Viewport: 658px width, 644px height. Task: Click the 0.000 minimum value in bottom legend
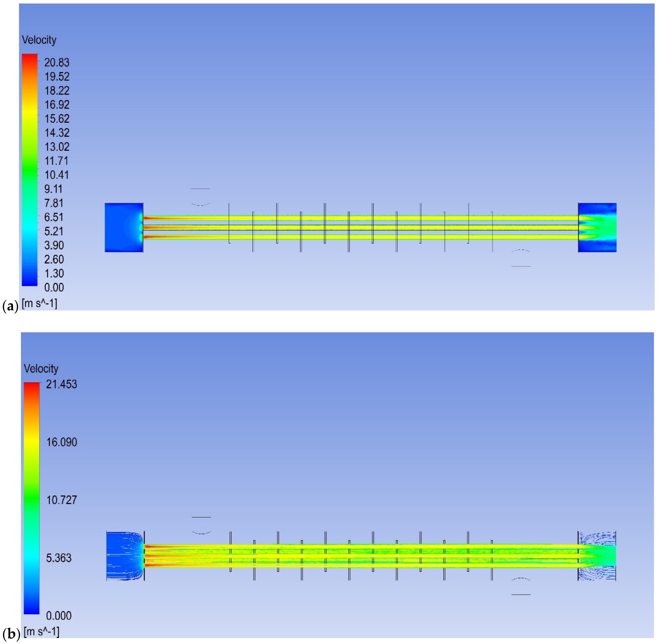(58, 616)
